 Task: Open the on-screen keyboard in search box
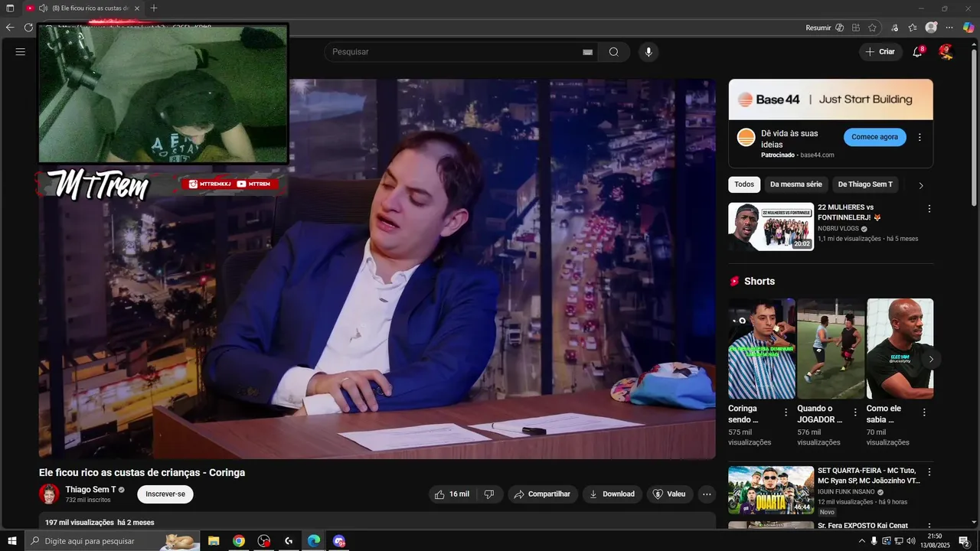pyautogui.click(x=587, y=52)
